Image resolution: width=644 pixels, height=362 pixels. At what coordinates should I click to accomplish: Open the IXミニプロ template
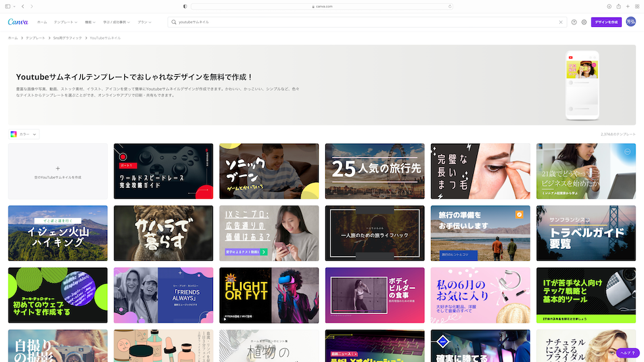(x=269, y=233)
